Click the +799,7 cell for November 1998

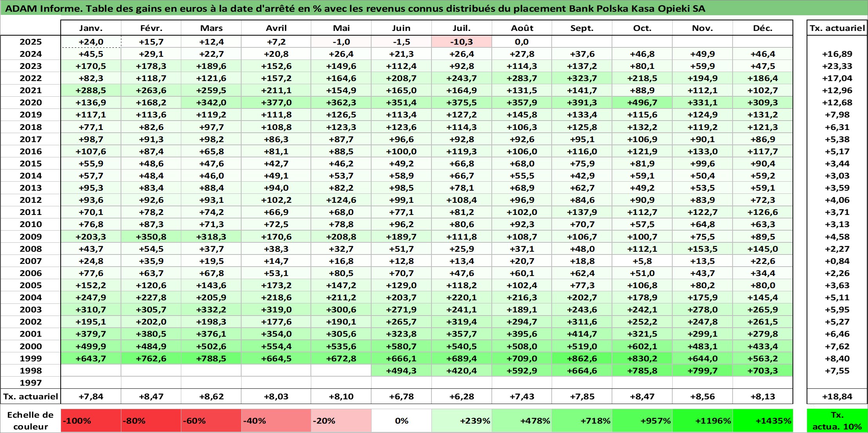pyautogui.click(x=702, y=370)
